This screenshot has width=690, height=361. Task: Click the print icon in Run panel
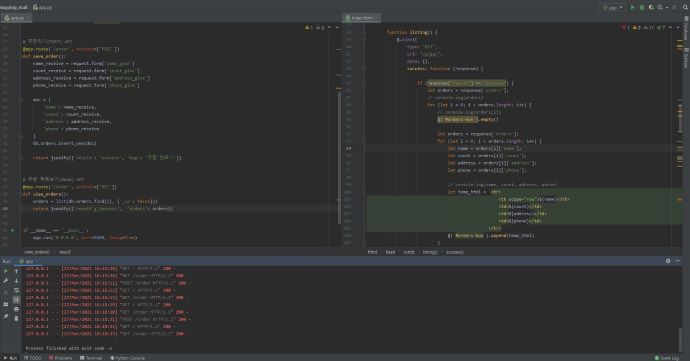(16, 309)
